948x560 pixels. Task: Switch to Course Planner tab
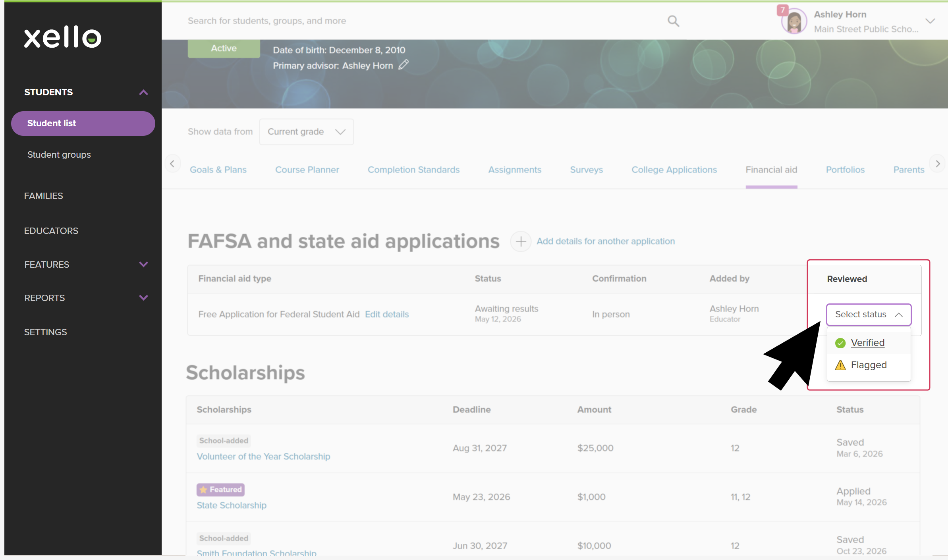(x=307, y=170)
